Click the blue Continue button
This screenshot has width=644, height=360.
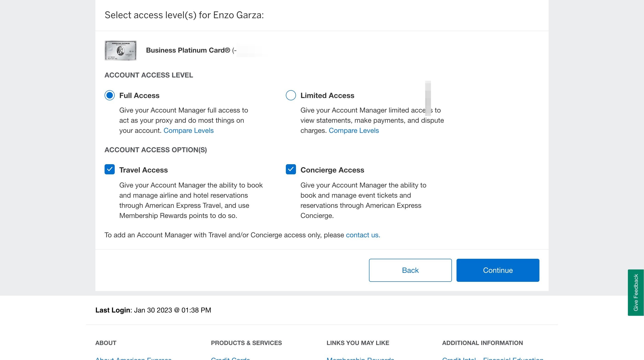498,270
